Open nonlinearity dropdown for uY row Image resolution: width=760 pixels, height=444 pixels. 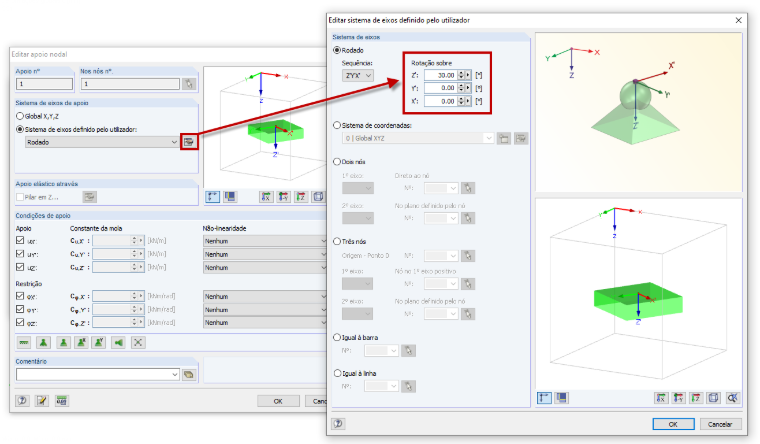(x=265, y=254)
